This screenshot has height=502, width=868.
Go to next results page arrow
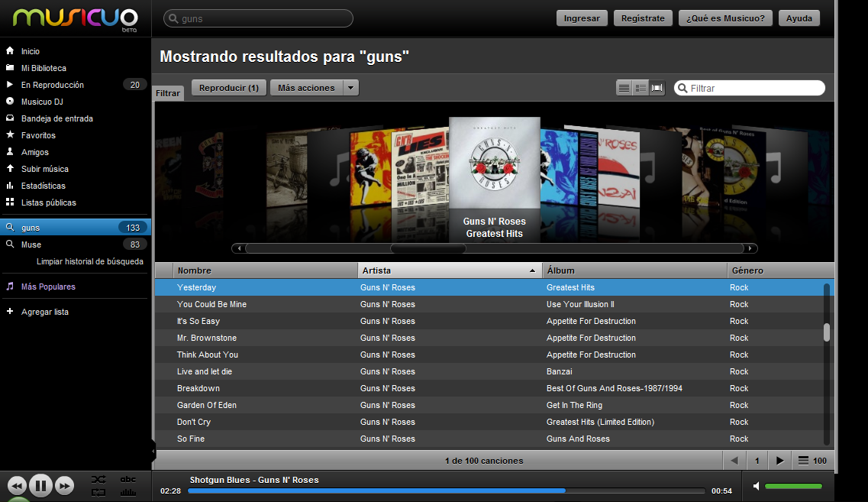(780, 461)
